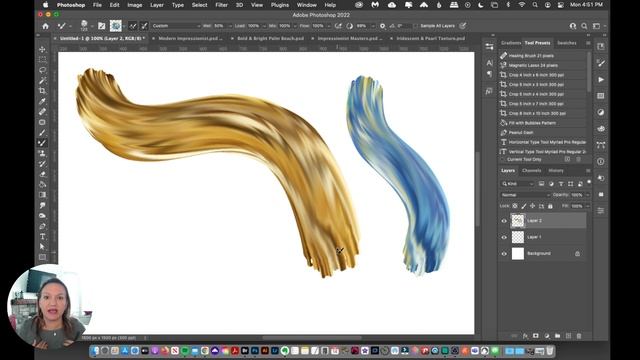Click the Home icon in options bar
This screenshot has width=640, height=360.
[x=45, y=26]
